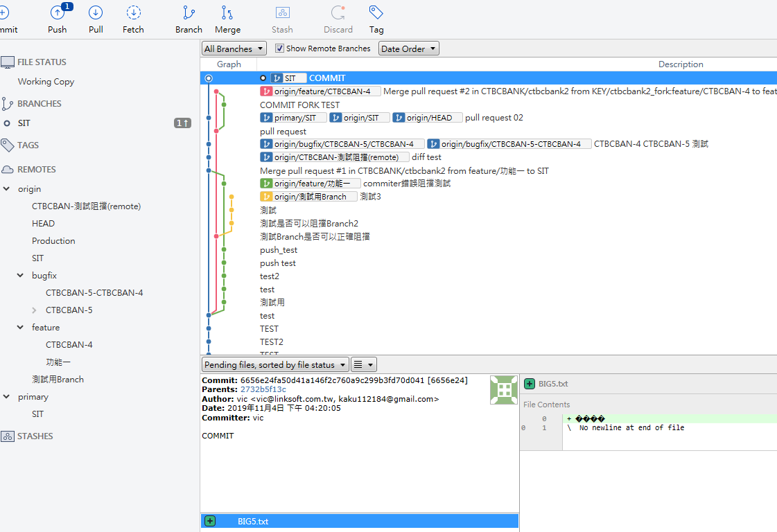This screenshot has width=777, height=532.
Task: Expand the CTBCBAN-5 bugfix folder
Action: 34,310
